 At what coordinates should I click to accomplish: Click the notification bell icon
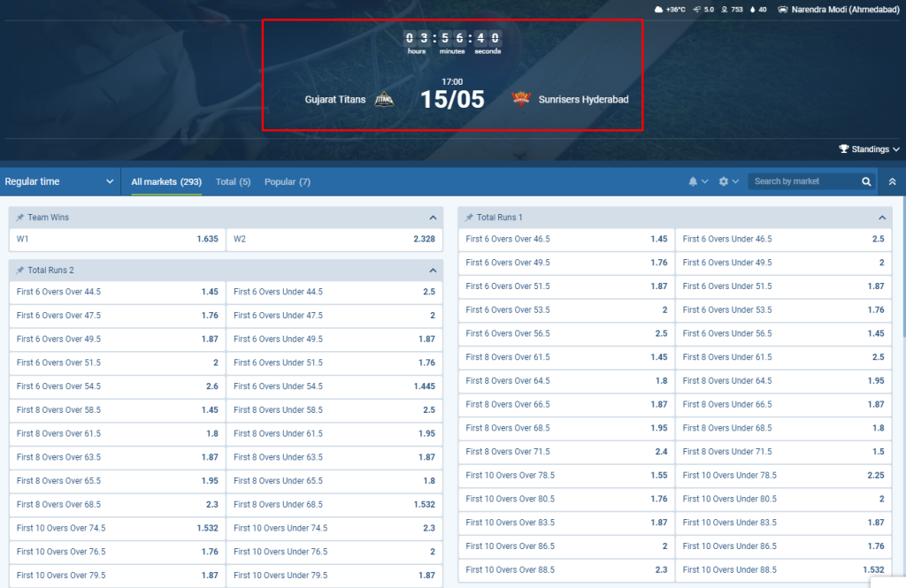click(x=693, y=181)
